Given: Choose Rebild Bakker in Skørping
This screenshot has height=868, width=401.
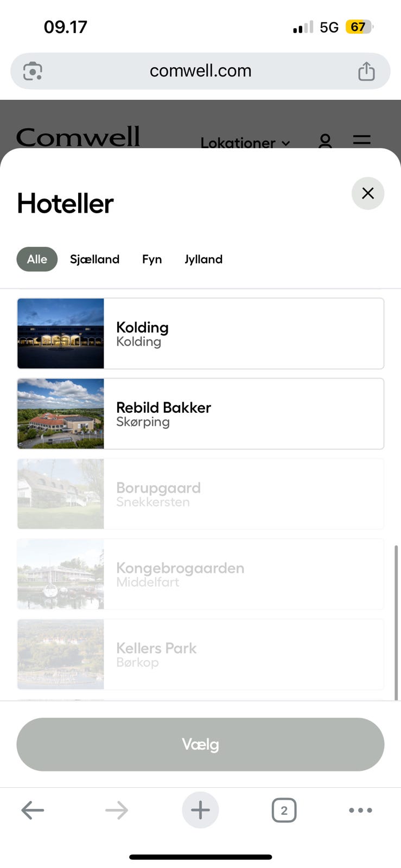Looking at the screenshot, I should (200, 414).
